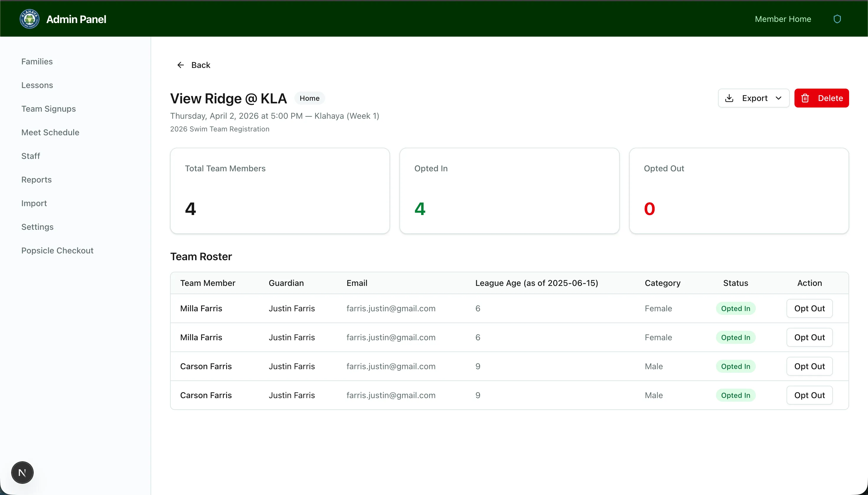Open Families in the sidebar
Viewport: 868px width, 495px height.
coord(37,61)
